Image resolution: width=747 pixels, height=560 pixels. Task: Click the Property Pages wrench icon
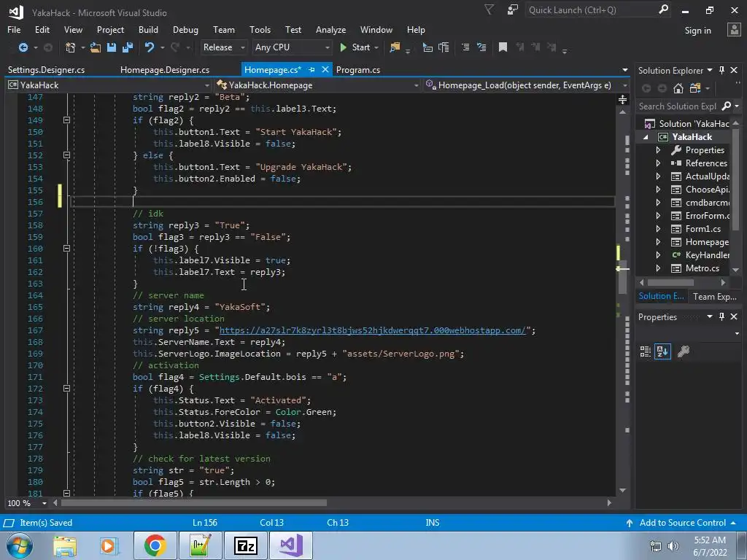[683, 351]
